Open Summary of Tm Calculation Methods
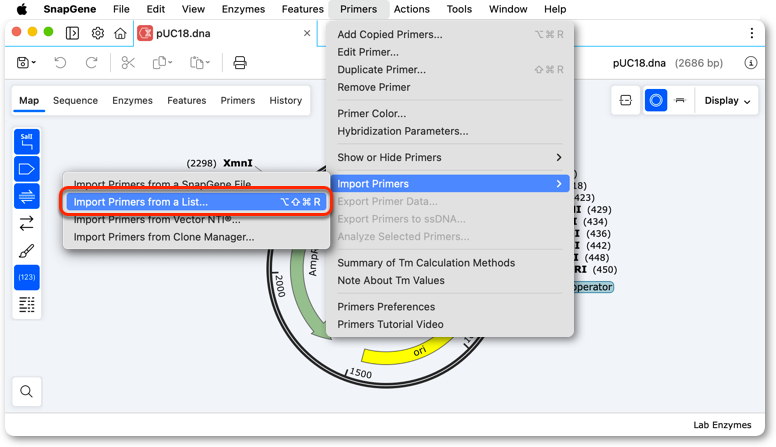Image resolution: width=776 pixels, height=447 pixels. [x=450, y=263]
